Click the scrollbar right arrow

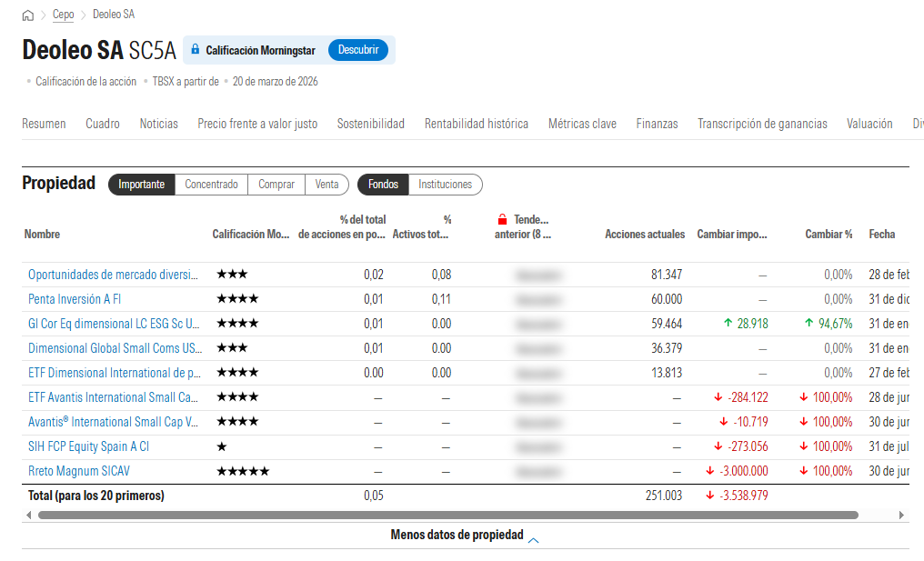[x=901, y=515]
